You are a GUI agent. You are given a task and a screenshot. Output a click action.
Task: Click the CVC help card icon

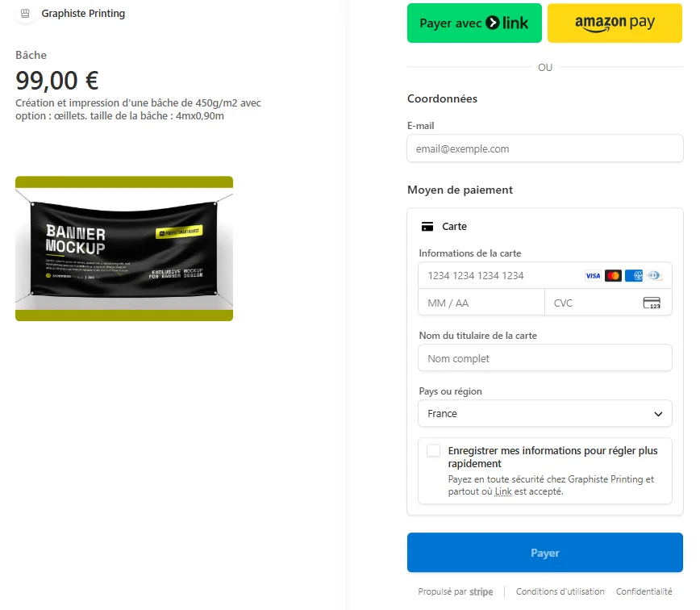pos(652,303)
